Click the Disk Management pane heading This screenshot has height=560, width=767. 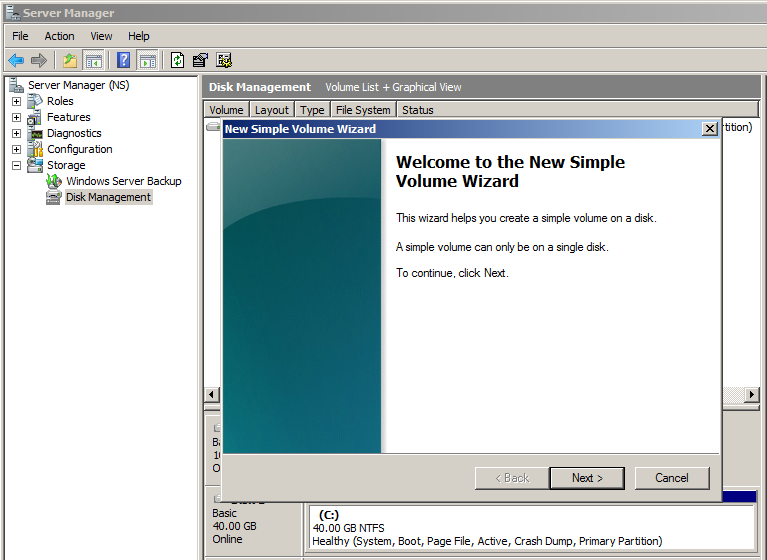click(260, 87)
